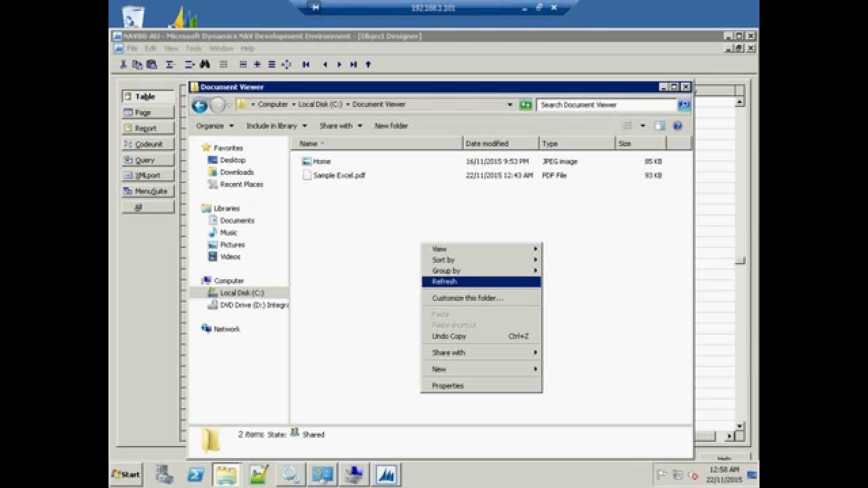Choose Undo Copy in the context menu
This screenshot has height=488, width=868.
tap(481, 336)
